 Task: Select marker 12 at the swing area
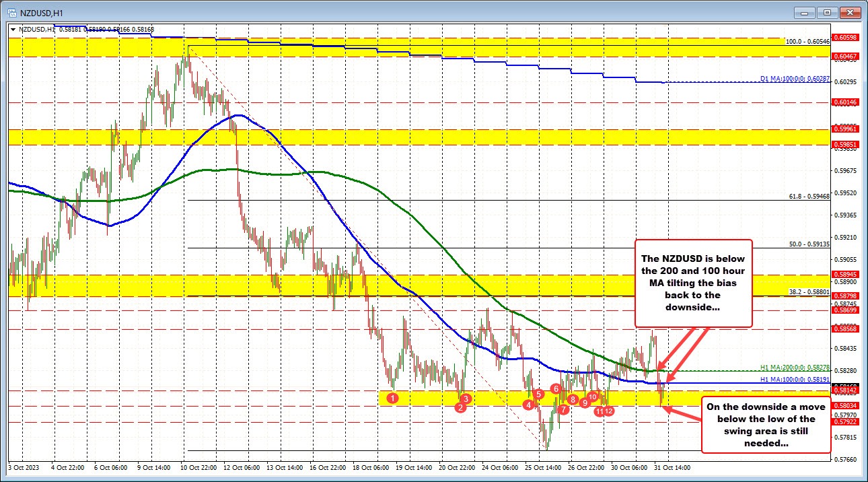(609, 411)
